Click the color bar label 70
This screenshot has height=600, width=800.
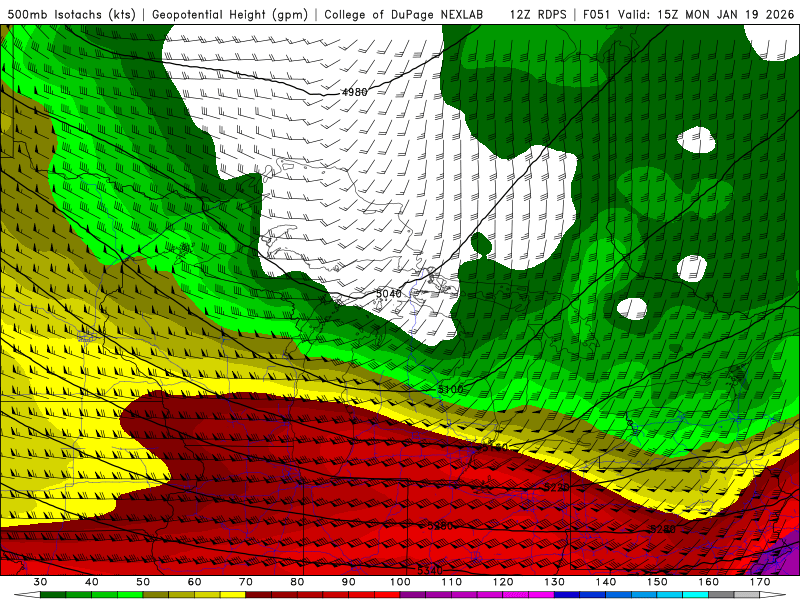(246, 582)
